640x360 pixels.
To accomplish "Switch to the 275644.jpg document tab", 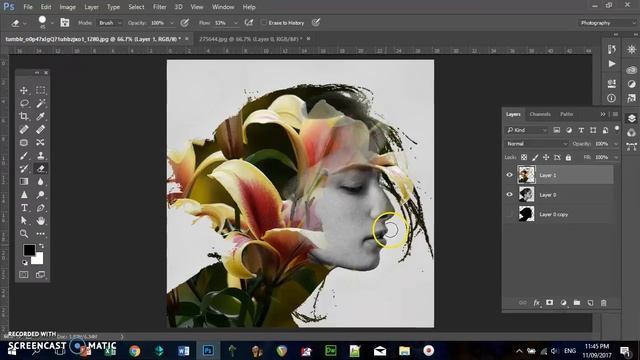I will pos(250,39).
